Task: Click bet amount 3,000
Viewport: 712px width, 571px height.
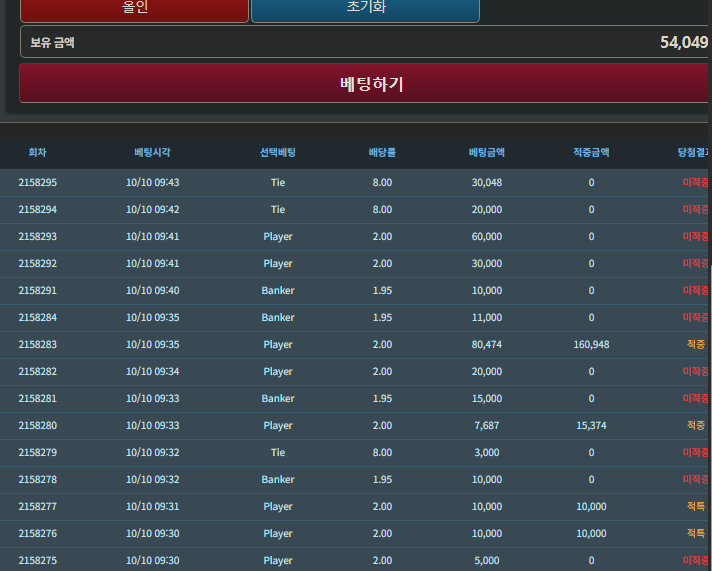Action: tap(487, 452)
